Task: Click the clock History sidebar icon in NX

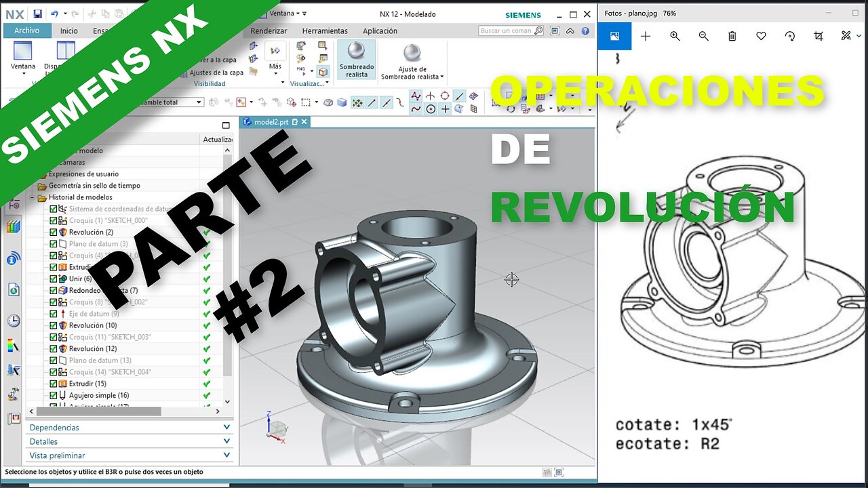Action: (x=13, y=321)
